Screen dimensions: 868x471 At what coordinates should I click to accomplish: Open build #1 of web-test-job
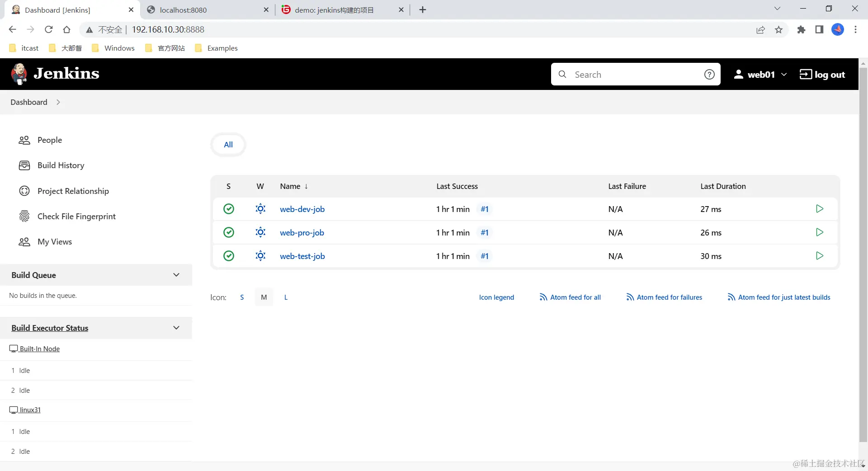pyautogui.click(x=485, y=256)
